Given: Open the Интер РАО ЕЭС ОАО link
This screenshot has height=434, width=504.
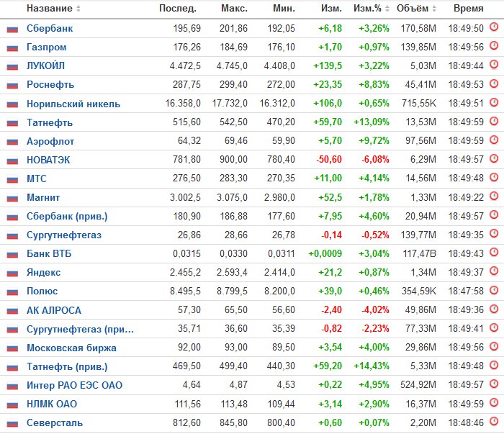Looking at the screenshot, I should coord(75,385).
